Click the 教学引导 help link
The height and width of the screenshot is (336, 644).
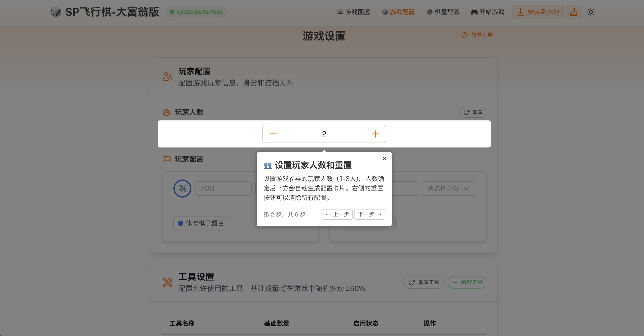point(477,35)
